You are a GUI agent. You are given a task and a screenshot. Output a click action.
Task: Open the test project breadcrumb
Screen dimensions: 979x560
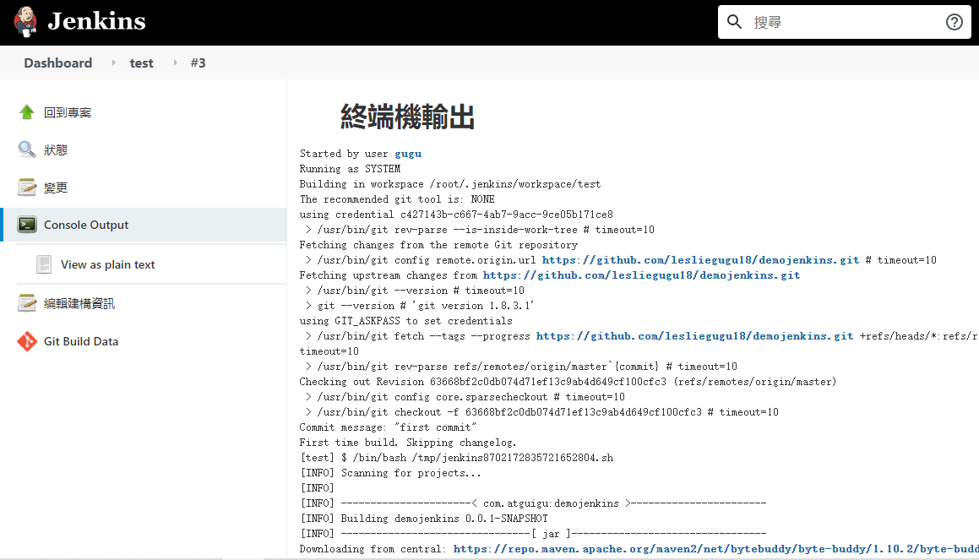(141, 63)
